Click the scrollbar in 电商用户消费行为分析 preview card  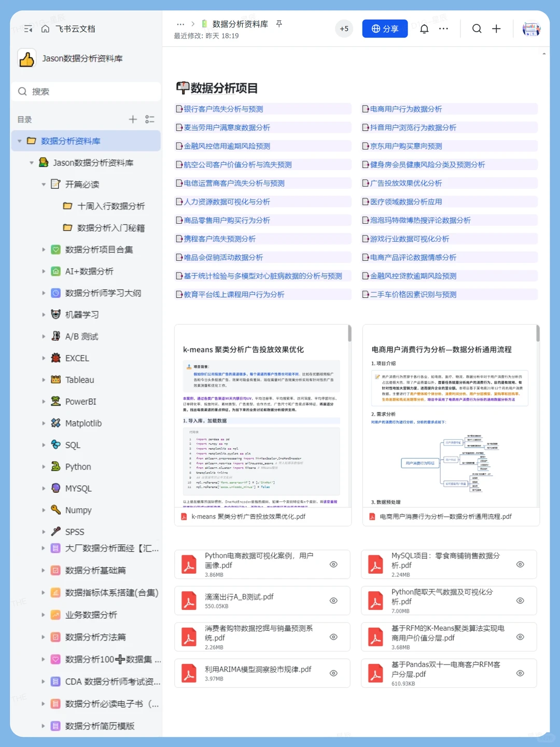pos(538,333)
